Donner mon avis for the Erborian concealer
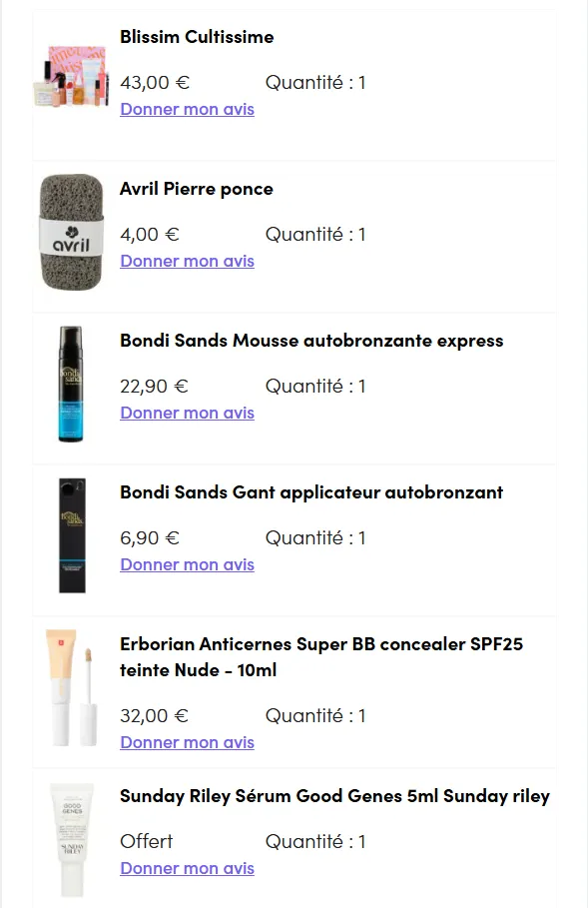Screen dimensions: 588x908 [187, 742]
